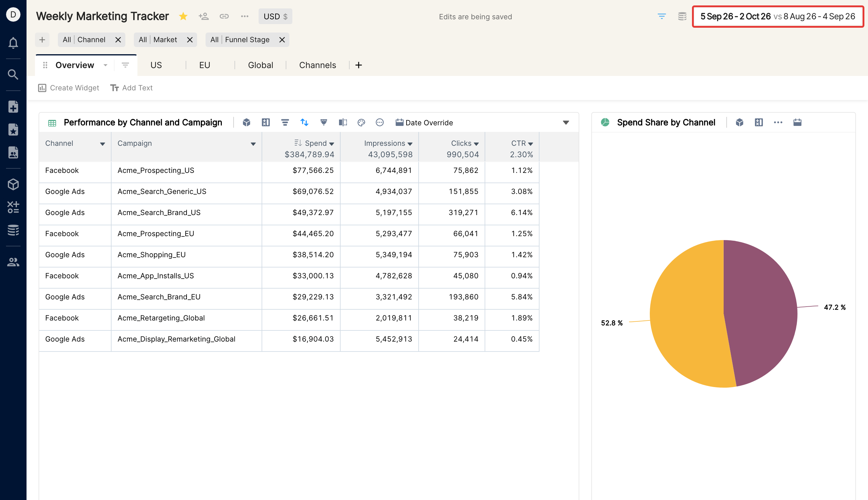This screenshot has width=868, height=500.
Task: Open the Spend column dropdown
Action: [x=332, y=144]
